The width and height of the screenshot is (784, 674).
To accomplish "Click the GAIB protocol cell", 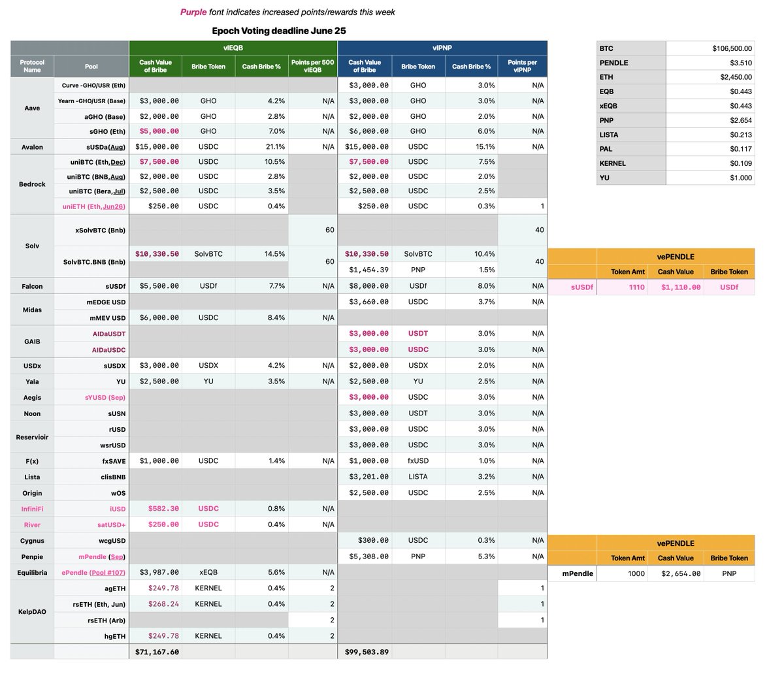I will (x=33, y=341).
